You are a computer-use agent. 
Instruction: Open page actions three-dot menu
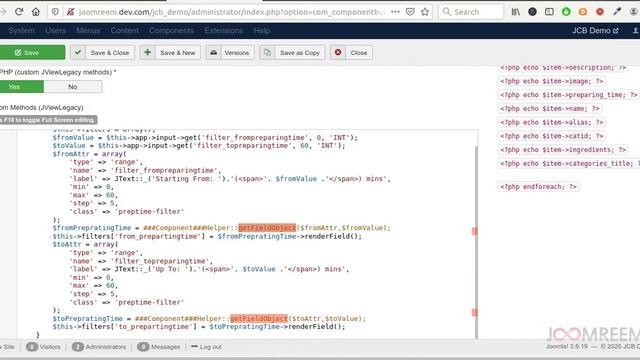395,12
